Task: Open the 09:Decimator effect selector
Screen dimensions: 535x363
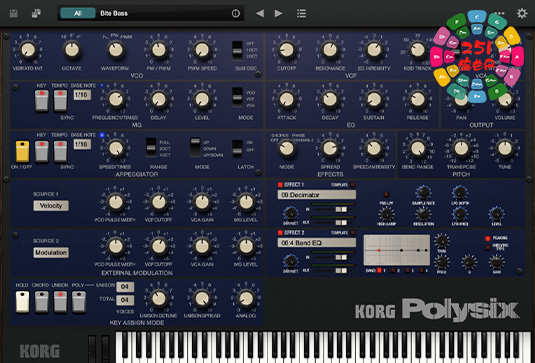Action: coord(317,195)
